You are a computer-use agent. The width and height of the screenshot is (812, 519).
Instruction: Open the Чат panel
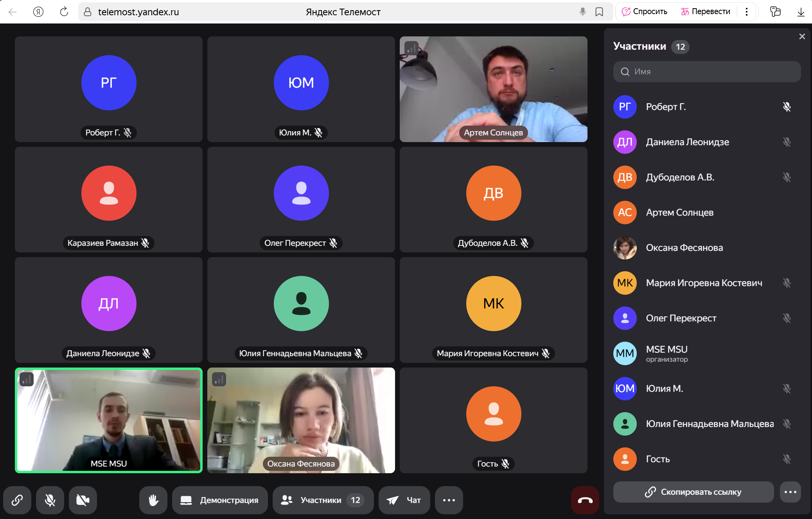(x=404, y=500)
